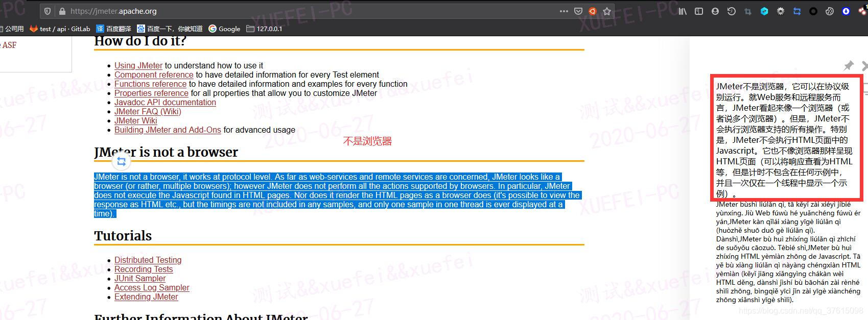
Task: Open the JMeter Wiki link
Action: (x=135, y=120)
